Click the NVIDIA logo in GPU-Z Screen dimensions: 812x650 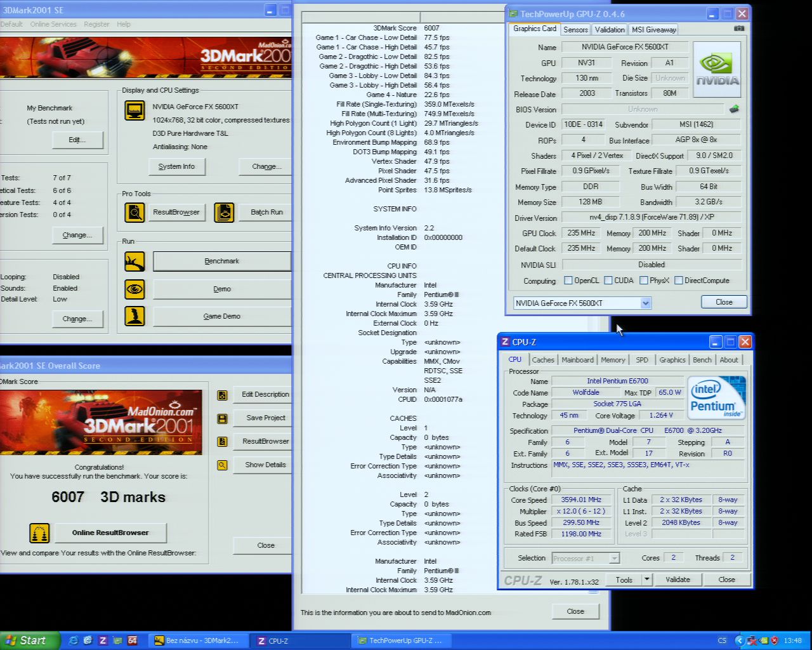(717, 70)
